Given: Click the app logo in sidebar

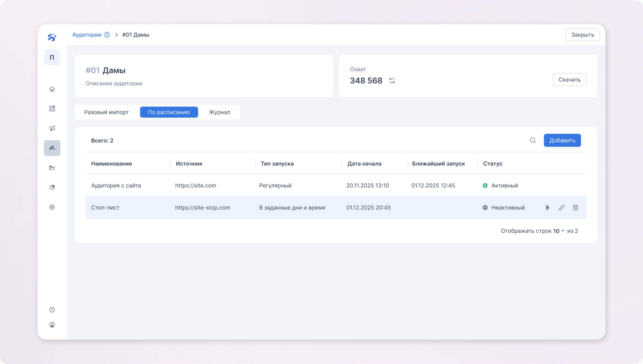Looking at the screenshot, I should pos(52,37).
